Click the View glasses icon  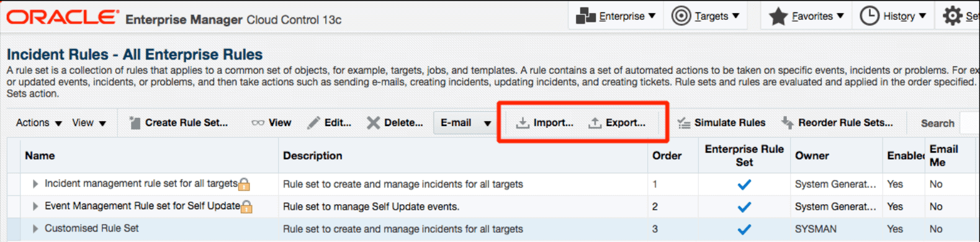coord(258,123)
